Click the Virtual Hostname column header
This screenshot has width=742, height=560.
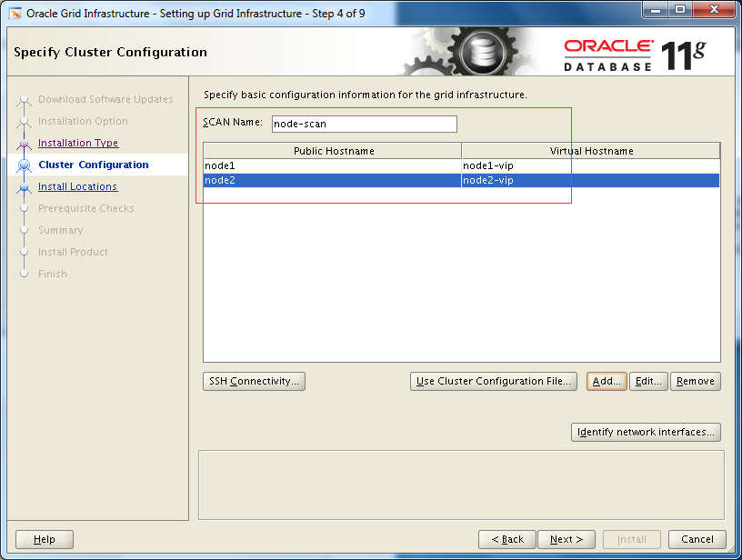tap(591, 151)
